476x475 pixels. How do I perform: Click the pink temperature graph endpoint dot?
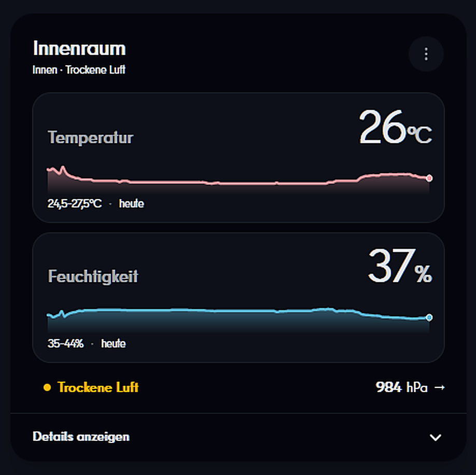point(429,178)
